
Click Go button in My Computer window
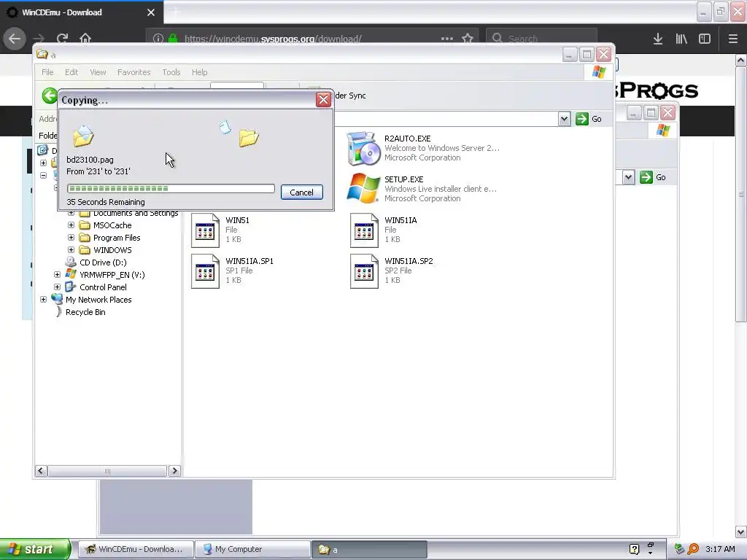click(x=653, y=177)
